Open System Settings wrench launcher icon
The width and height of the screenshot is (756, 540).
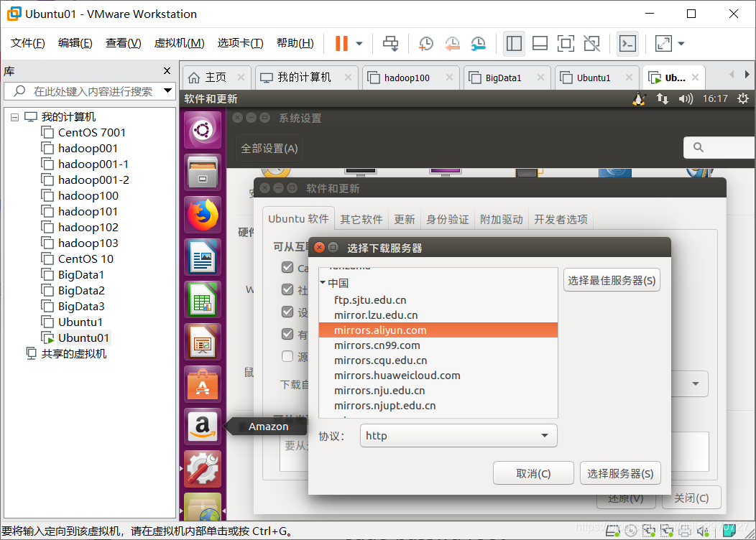coord(203,469)
